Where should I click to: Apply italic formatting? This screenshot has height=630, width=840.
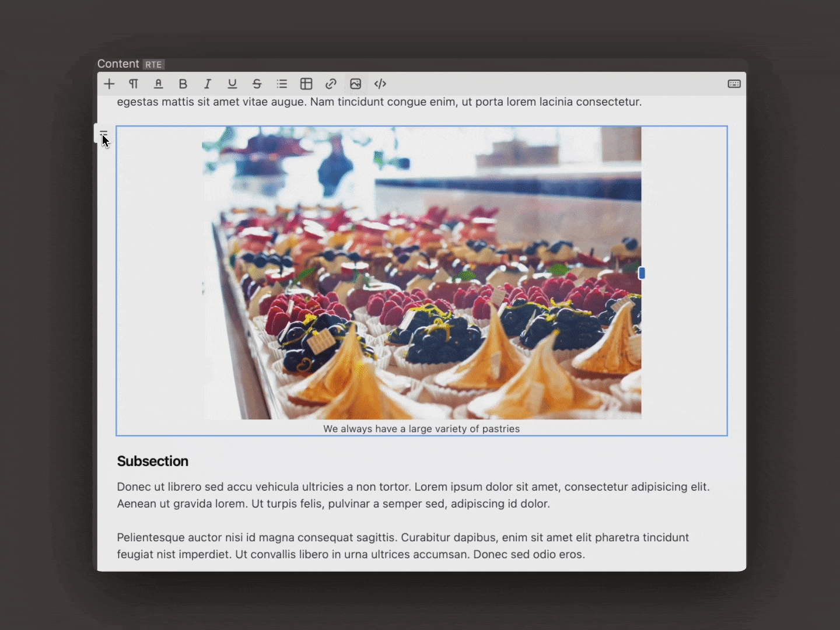(x=207, y=83)
